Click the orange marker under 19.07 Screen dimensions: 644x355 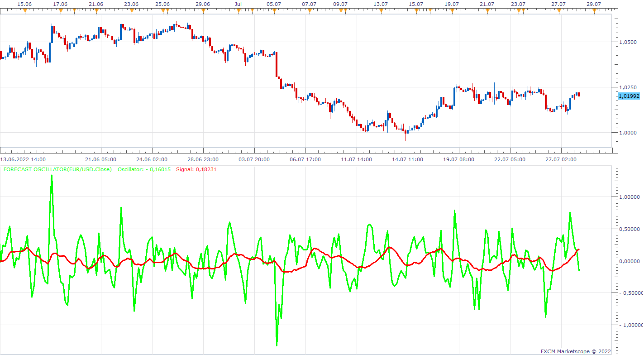tap(452, 11)
